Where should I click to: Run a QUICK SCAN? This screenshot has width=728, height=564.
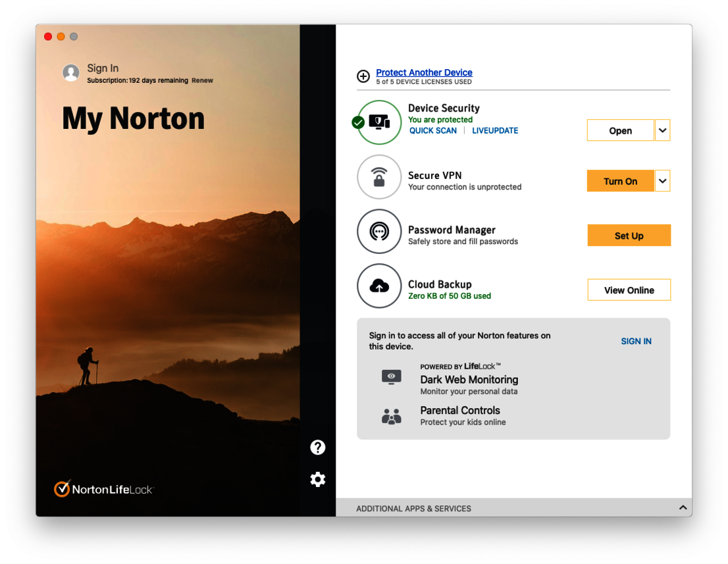[432, 130]
